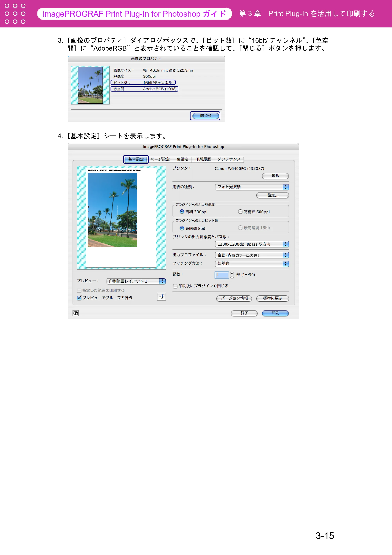Click the text 350dpi
The image size is (392, 555).
[149, 76]
